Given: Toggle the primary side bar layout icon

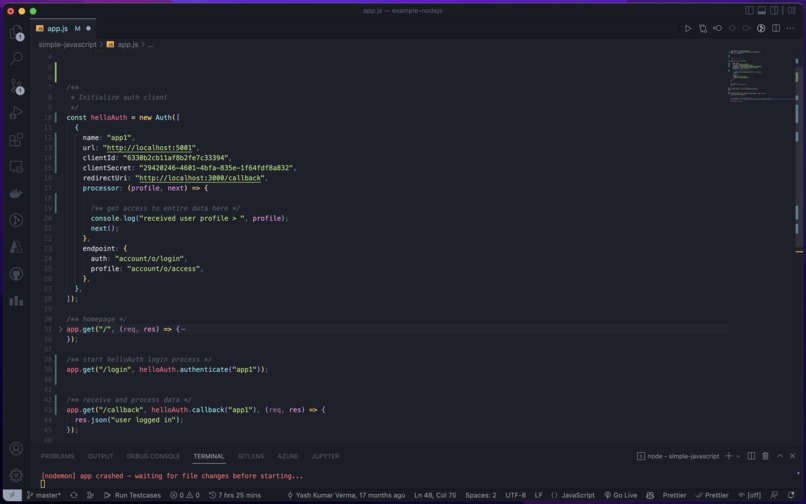Looking at the screenshot, I should pyautogui.click(x=749, y=10).
